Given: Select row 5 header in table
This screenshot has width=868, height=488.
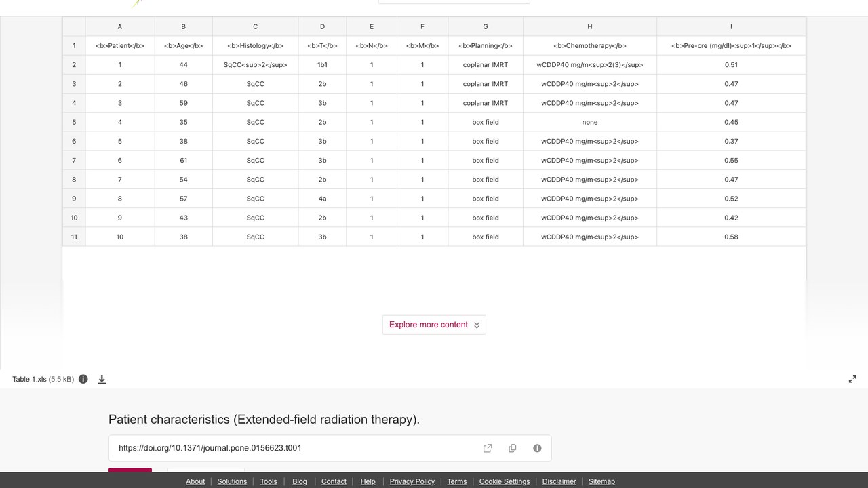Looking at the screenshot, I should [x=74, y=122].
